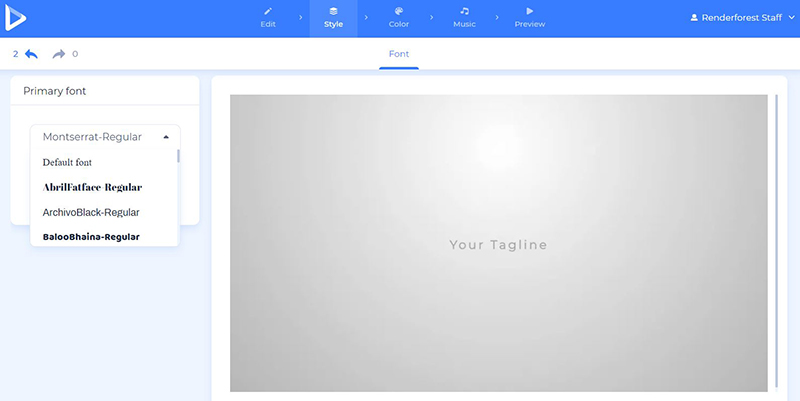Click the preview panel scrollbar
The image size is (800, 401).
point(777,240)
